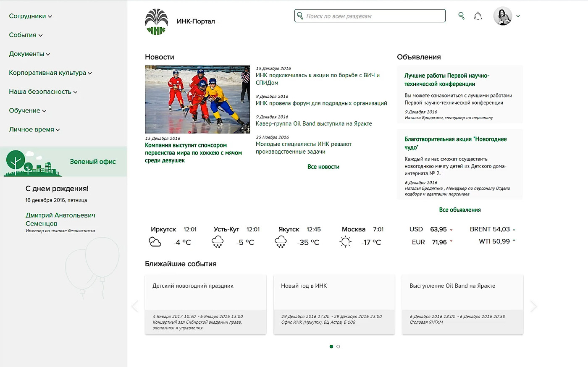Click the search magnifier icon right of search field
588x367 pixels.
[x=461, y=16]
